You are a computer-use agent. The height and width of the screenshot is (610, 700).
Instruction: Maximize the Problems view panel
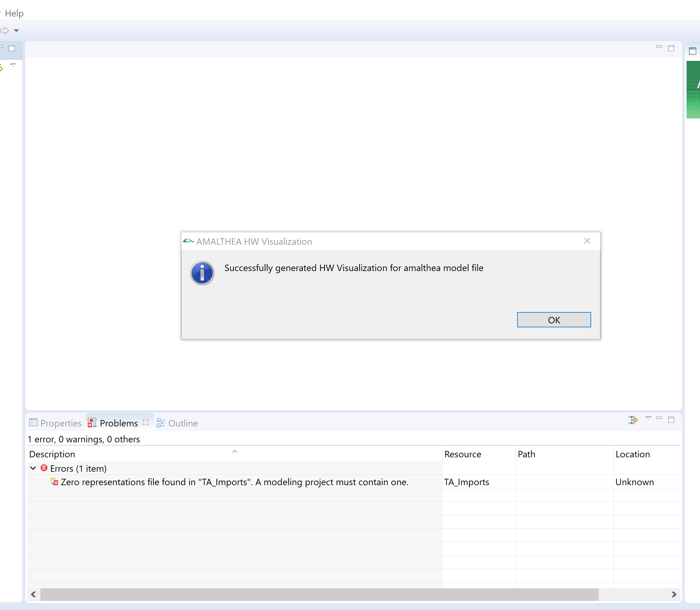671,419
